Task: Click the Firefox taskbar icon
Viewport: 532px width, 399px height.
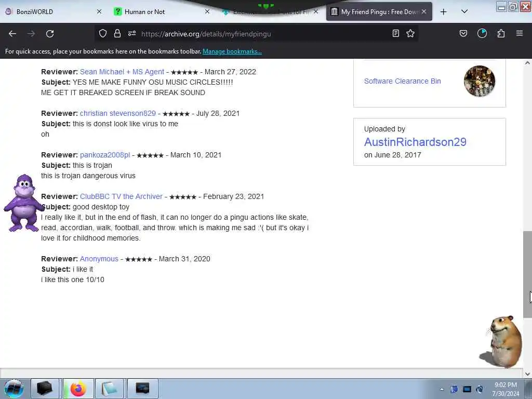Action: pyautogui.click(x=78, y=389)
